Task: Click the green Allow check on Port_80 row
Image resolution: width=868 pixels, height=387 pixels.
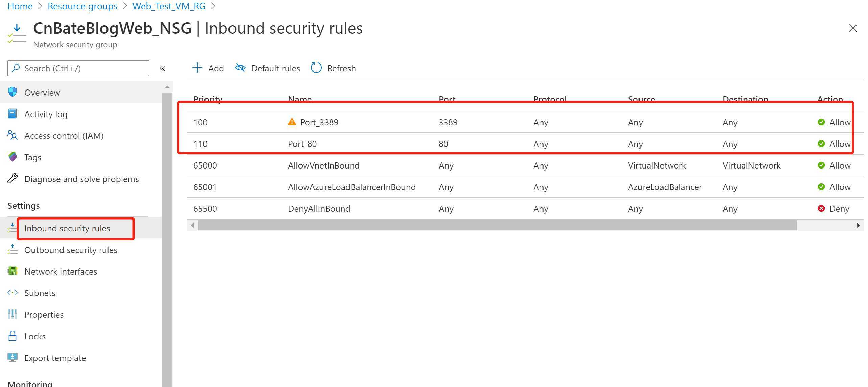Action: pos(821,144)
